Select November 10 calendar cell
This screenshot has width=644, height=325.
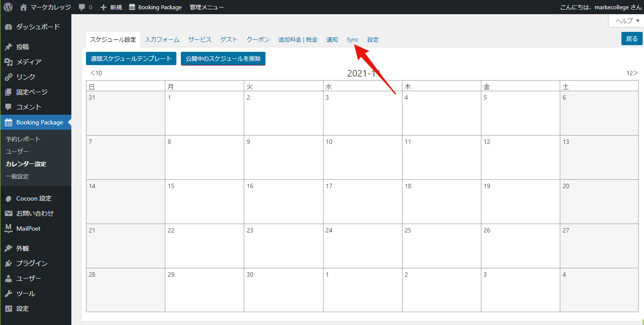pos(363,157)
